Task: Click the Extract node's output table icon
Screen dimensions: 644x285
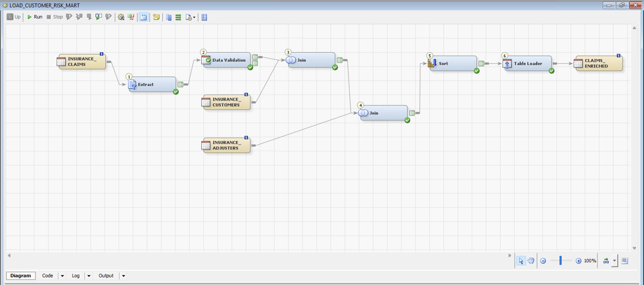Action: click(x=181, y=84)
